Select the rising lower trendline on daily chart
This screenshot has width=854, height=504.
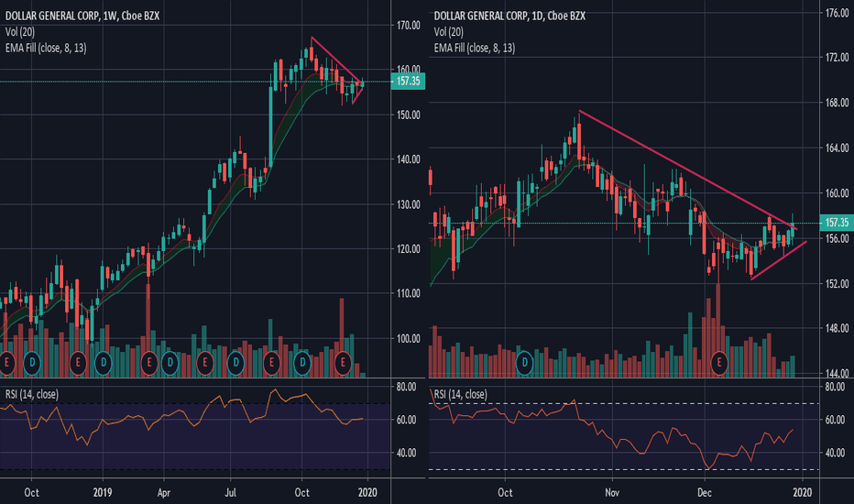pyautogui.click(x=778, y=260)
